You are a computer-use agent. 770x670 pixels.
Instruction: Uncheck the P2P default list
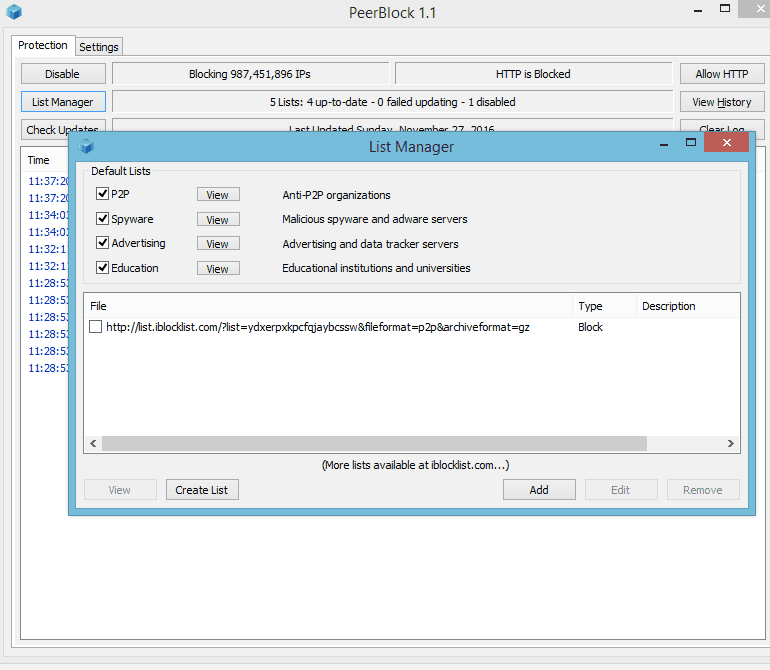click(102, 194)
